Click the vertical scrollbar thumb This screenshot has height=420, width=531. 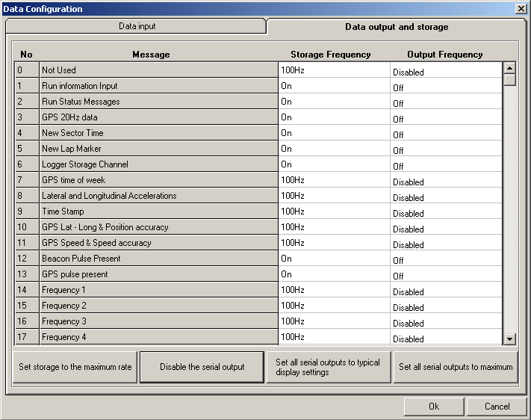510,80
